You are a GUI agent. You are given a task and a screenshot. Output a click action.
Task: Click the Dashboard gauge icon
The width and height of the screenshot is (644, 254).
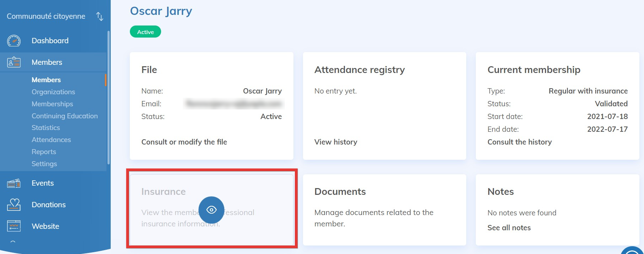(x=14, y=41)
